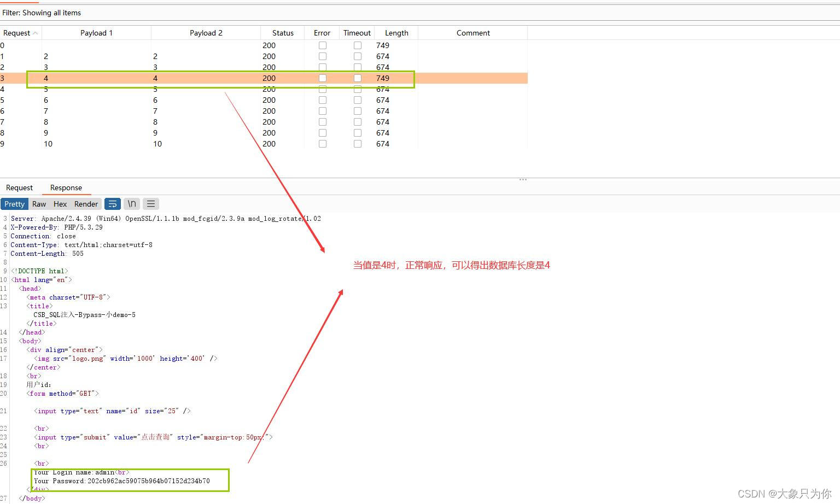
Task: Click the X-Powered-By: PHP/5.3.29 header line
Action: [x=56, y=227]
